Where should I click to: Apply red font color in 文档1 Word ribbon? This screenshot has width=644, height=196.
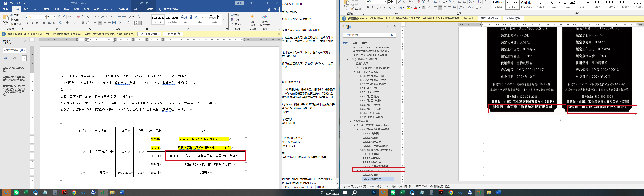click(x=75, y=23)
